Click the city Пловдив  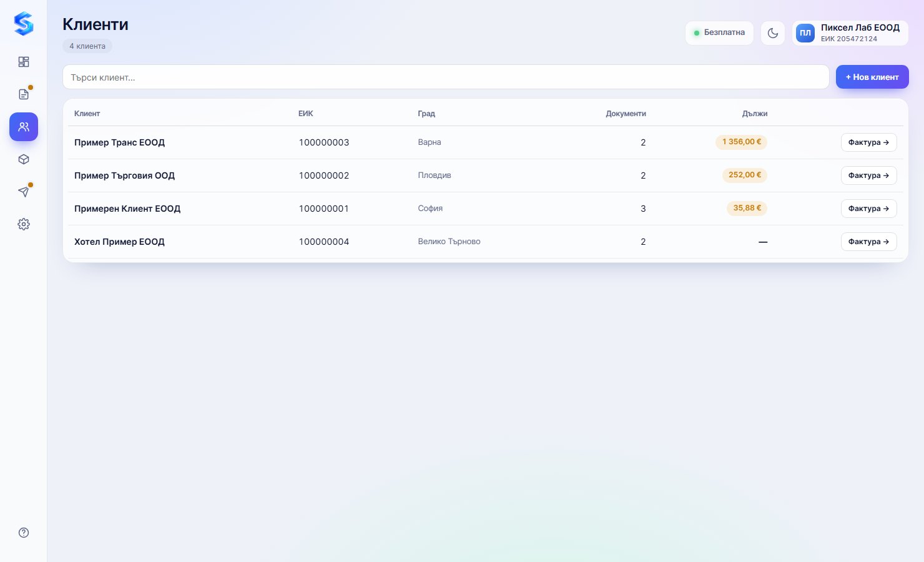pyautogui.click(x=435, y=175)
